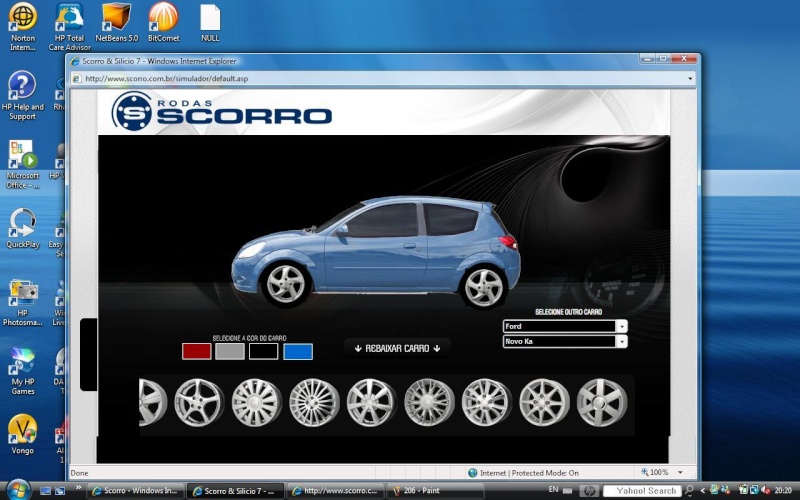The image size is (800, 500).
Task: Click the URL address field
Action: [383, 79]
